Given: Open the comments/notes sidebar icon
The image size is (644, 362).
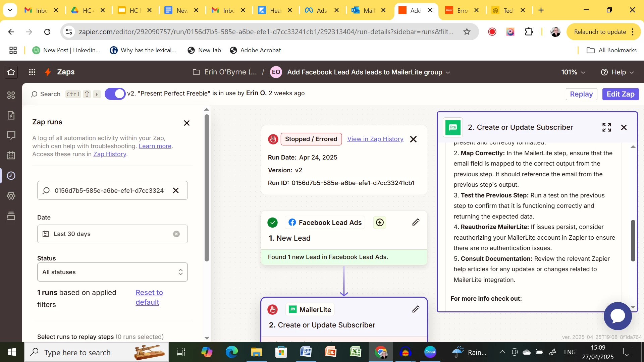Looking at the screenshot, I should click(11, 135).
